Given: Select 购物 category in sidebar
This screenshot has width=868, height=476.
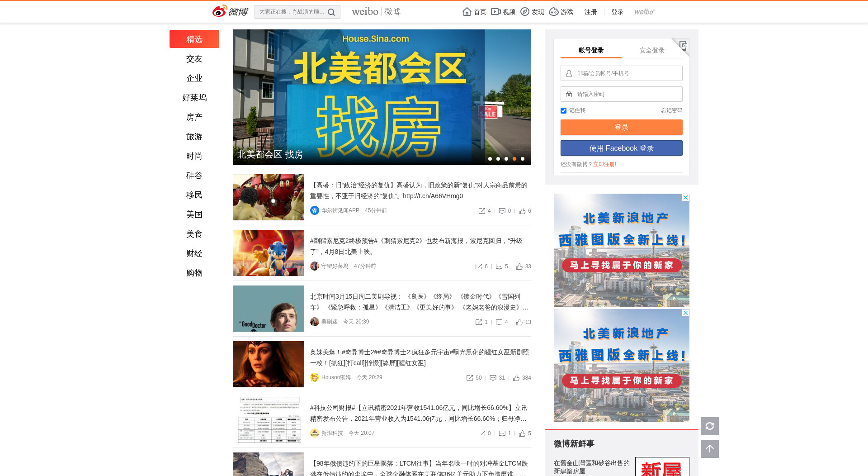Looking at the screenshot, I should pyautogui.click(x=194, y=273).
